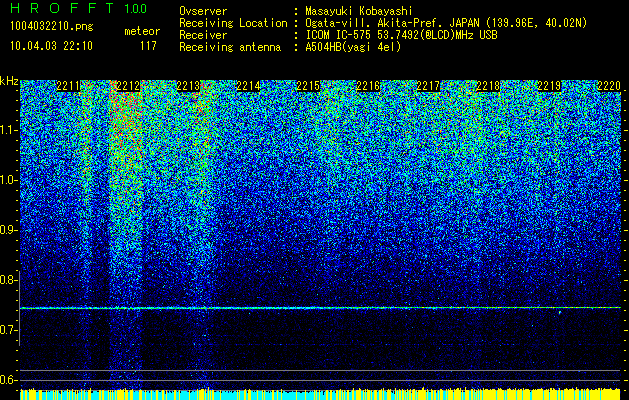Viewport: 629px width, 400px height.
Task: Click the receiver ICOM IC-575 frequency text
Action: pos(401,35)
